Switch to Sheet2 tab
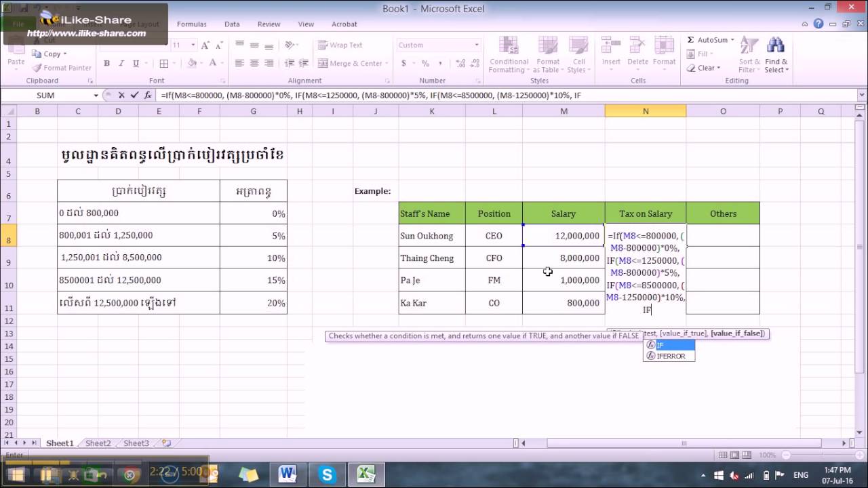Viewport: 868px width, 488px height. pos(98,443)
